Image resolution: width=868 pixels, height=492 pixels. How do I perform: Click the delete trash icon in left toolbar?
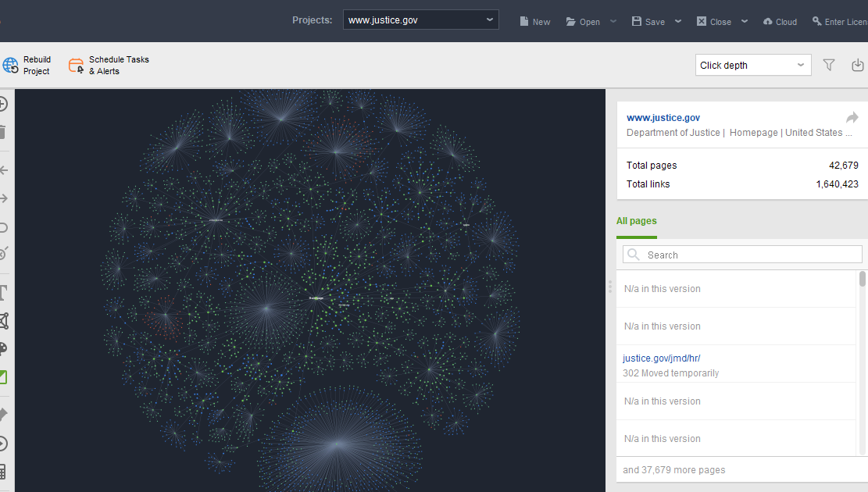(3, 132)
